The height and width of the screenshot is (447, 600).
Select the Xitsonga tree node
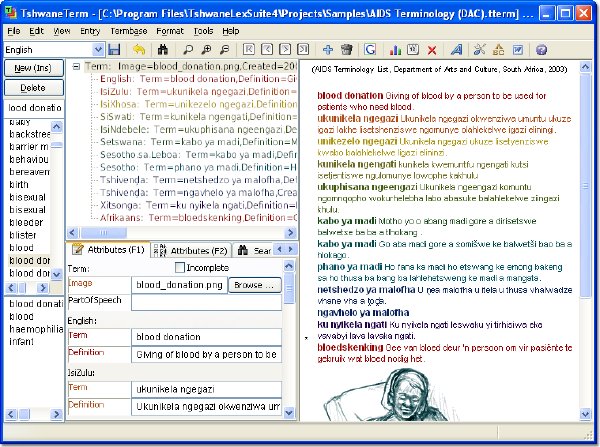pos(198,206)
